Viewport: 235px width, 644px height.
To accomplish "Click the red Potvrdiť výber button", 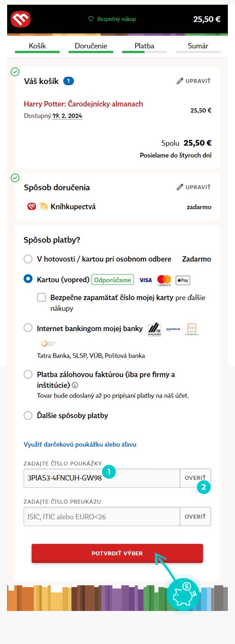I will pos(117,553).
